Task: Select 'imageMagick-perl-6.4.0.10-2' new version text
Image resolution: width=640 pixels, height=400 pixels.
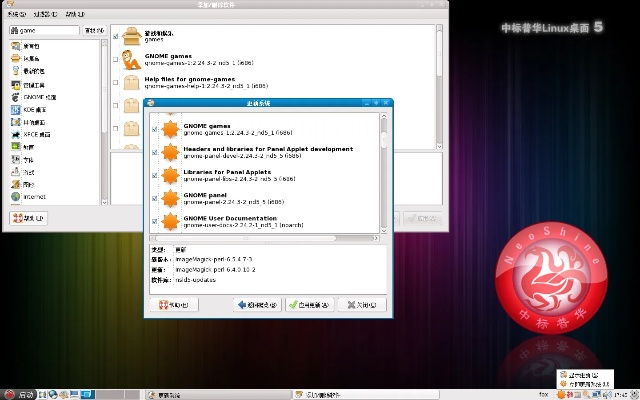Action: pyautogui.click(x=216, y=269)
